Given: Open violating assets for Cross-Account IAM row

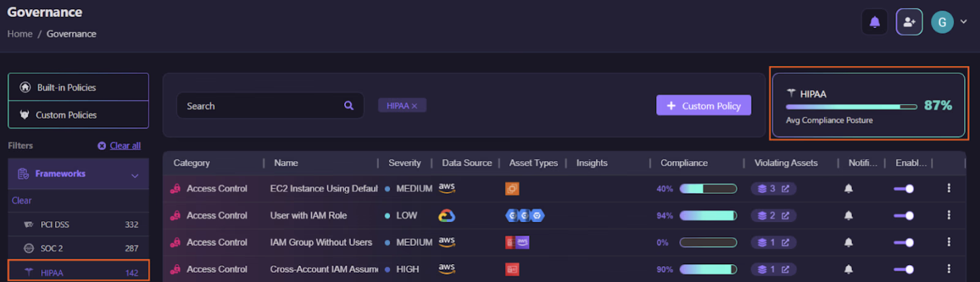Looking at the screenshot, I should coord(774,269).
